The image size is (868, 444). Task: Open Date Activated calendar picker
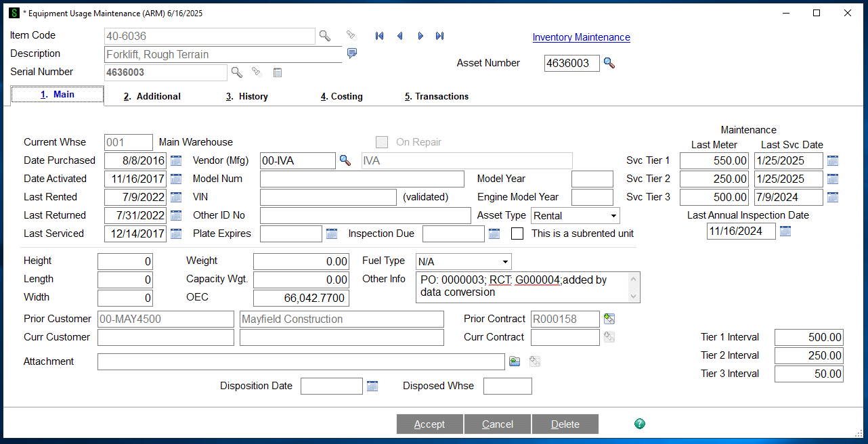[x=176, y=179]
